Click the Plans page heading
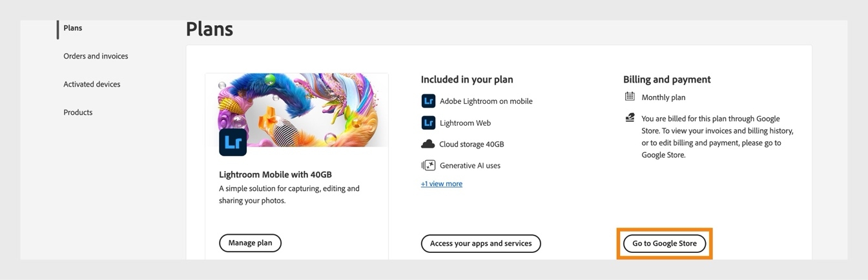 [x=209, y=29]
